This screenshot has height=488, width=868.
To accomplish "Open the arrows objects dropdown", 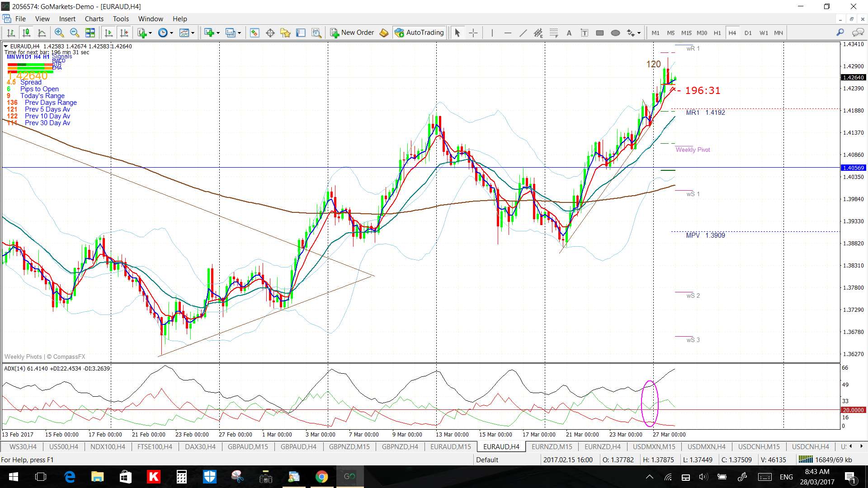I will tap(634, 33).
